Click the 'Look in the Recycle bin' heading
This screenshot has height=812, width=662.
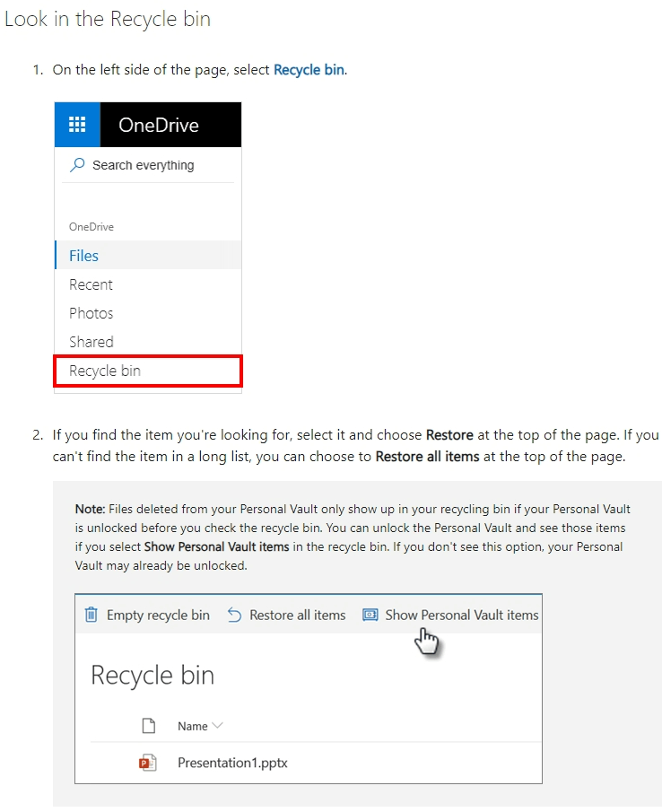pyautogui.click(x=108, y=19)
